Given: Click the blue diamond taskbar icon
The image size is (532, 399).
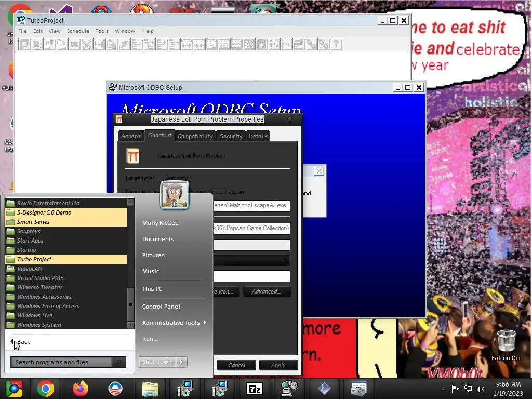Looking at the screenshot, I should 324,389.
